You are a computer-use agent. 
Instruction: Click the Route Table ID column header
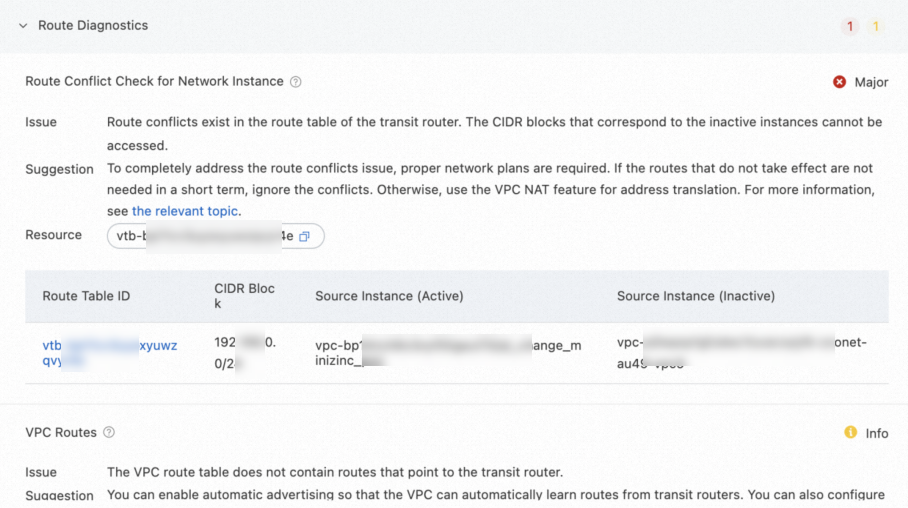(86, 296)
